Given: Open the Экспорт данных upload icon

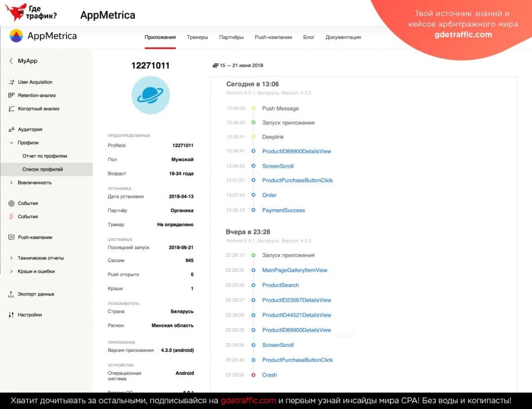Looking at the screenshot, I should [11, 294].
